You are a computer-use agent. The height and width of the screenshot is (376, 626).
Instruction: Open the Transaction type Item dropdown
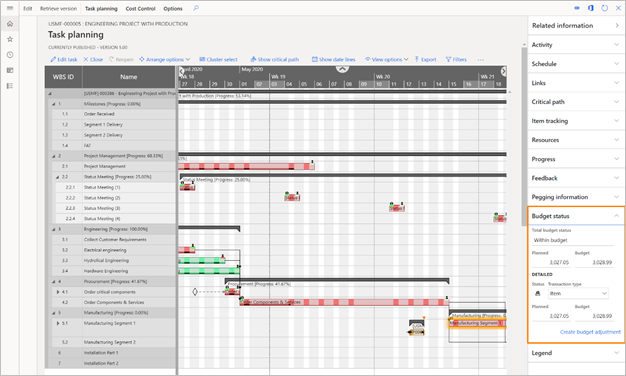(x=578, y=293)
